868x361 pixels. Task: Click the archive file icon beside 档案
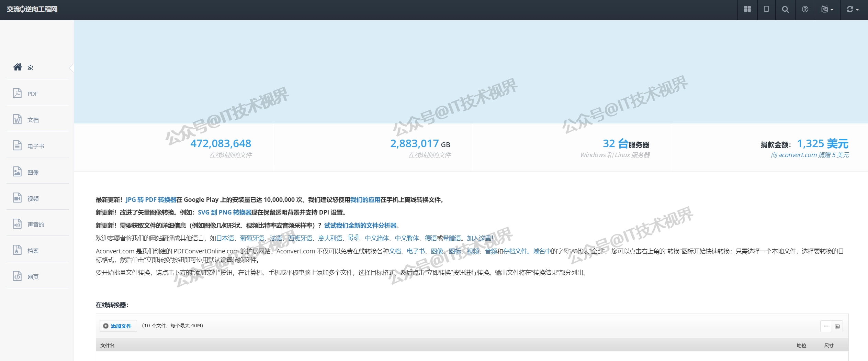click(17, 250)
